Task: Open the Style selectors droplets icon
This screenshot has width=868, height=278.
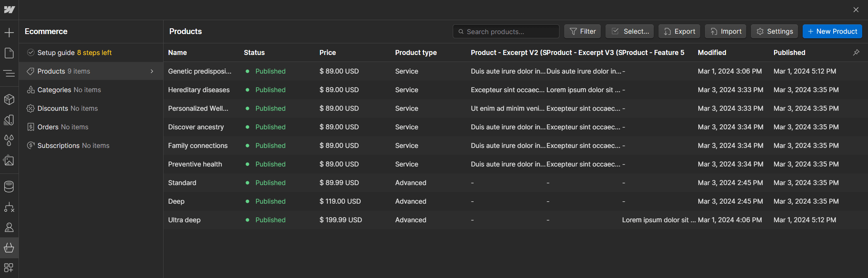Action: pos(9,140)
